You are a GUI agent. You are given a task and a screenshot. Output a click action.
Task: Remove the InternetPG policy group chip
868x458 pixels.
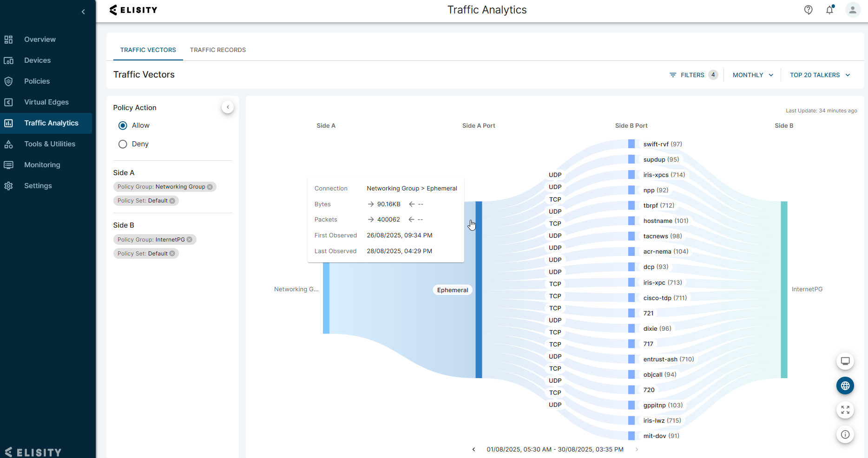pos(190,240)
